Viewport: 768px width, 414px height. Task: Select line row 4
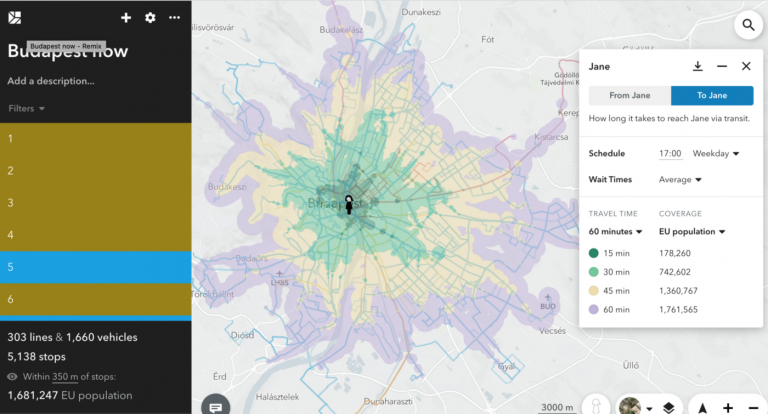click(x=96, y=235)
